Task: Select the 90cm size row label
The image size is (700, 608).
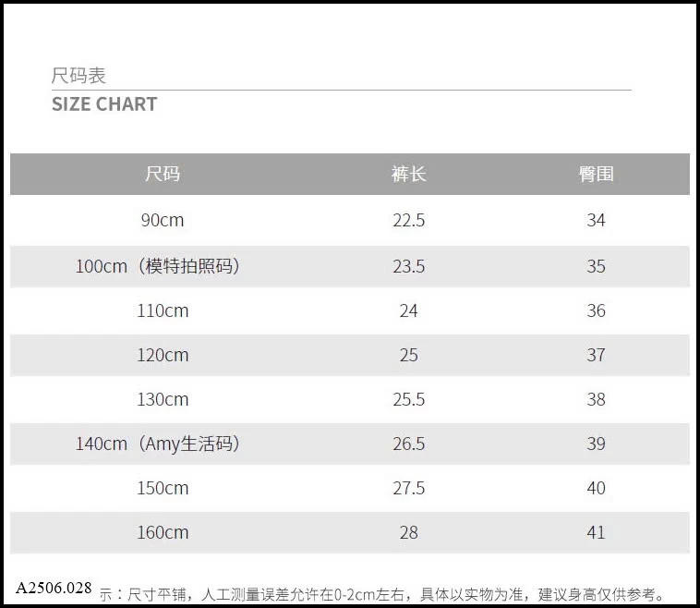Action: 163,220
